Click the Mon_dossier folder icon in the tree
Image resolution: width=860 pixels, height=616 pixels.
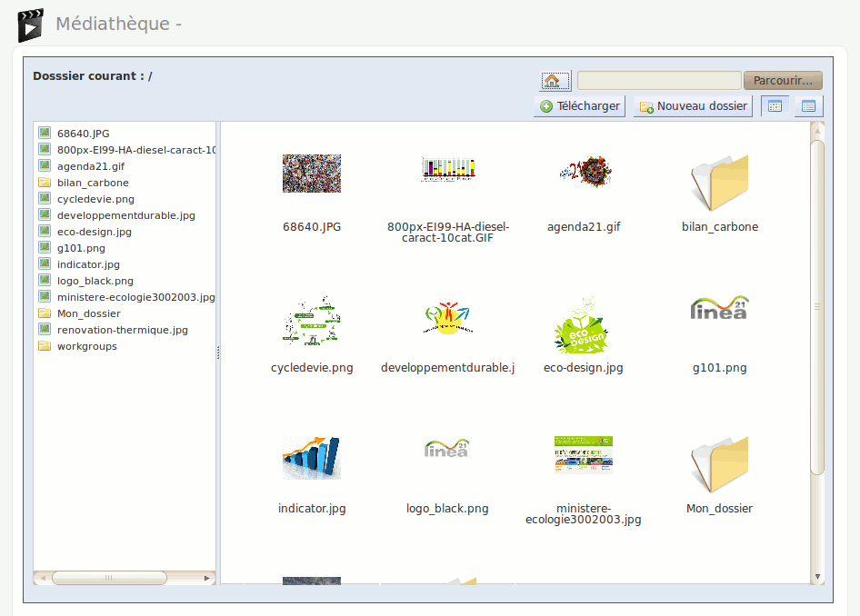[x=45, y=313]
